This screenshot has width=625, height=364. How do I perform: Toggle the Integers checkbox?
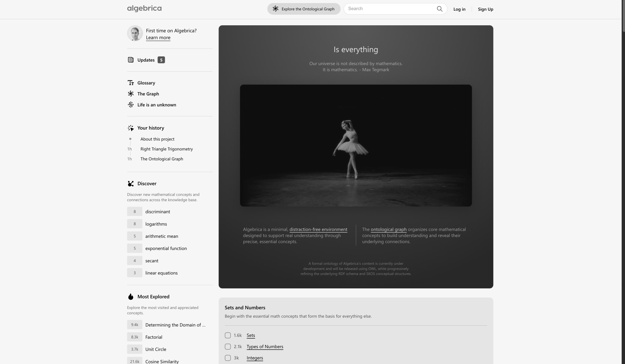click(228, 358)
